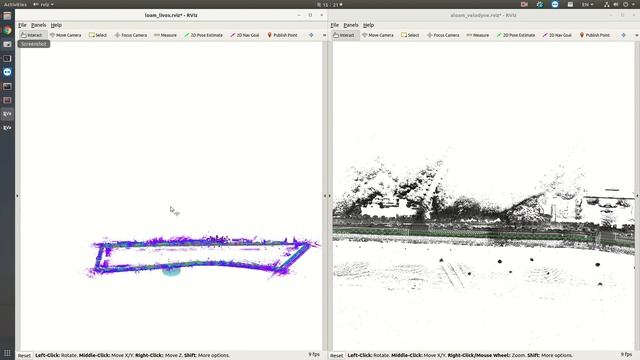Click second RViz icon in the dock

click(x=7, y=128)
